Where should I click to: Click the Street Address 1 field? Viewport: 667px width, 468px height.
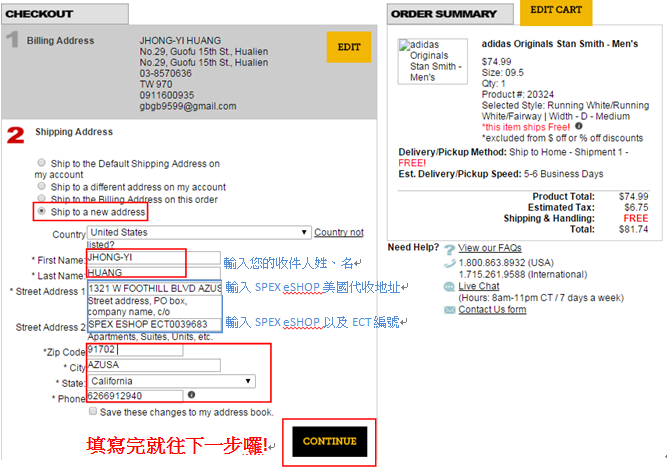tap(154, 288)
